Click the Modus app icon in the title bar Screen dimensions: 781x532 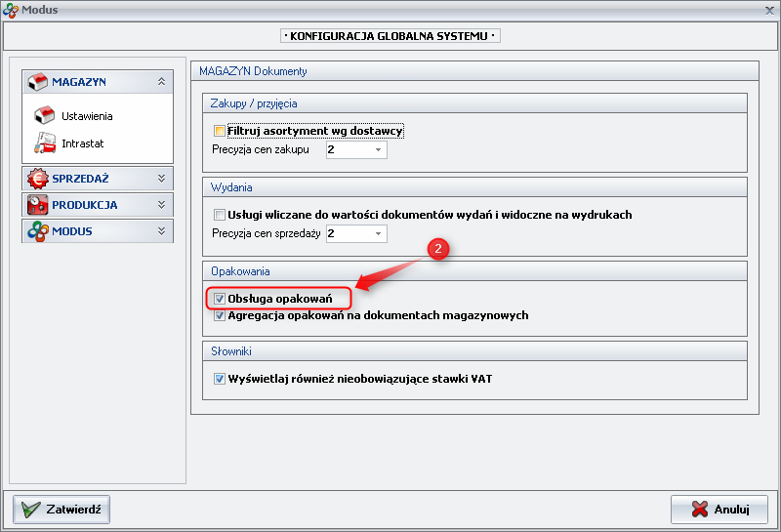pos(11,10)
